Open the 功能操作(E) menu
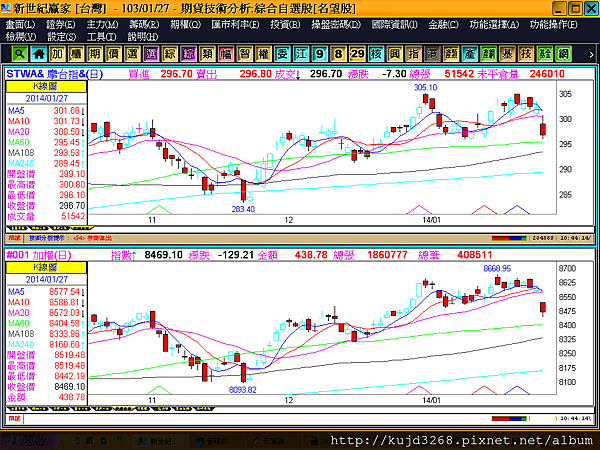 click(554, 25)
